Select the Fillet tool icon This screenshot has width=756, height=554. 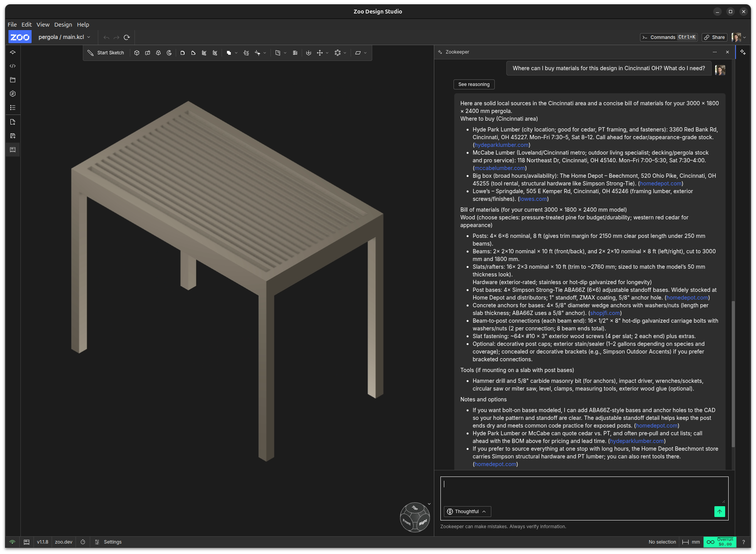183,53
